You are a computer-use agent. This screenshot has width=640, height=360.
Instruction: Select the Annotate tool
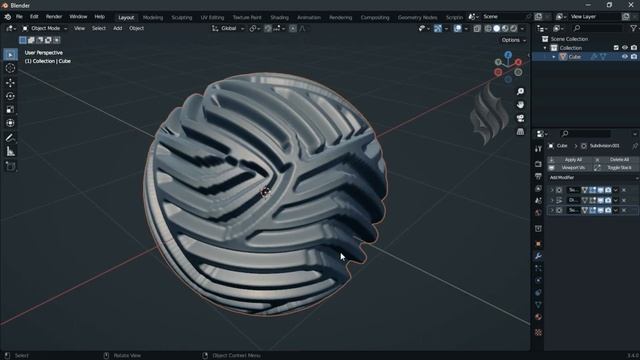coord(10,138)
